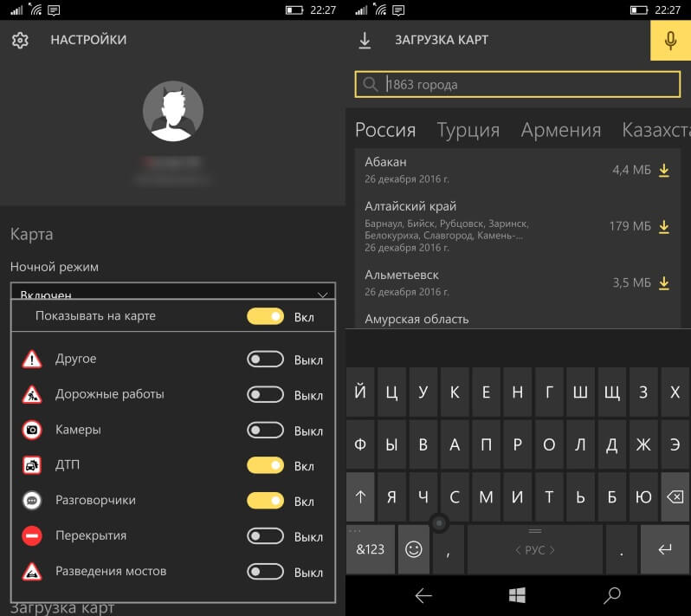The image size is (691, 616).
Task: Tap the yellow microphone voice search icon
Action: click(x=670, y=40)
